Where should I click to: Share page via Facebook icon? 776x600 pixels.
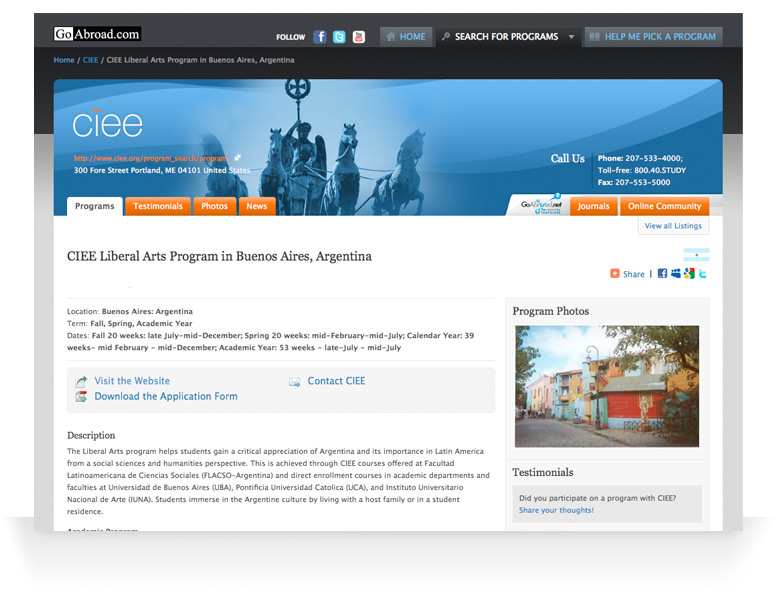tap(662, 273)
